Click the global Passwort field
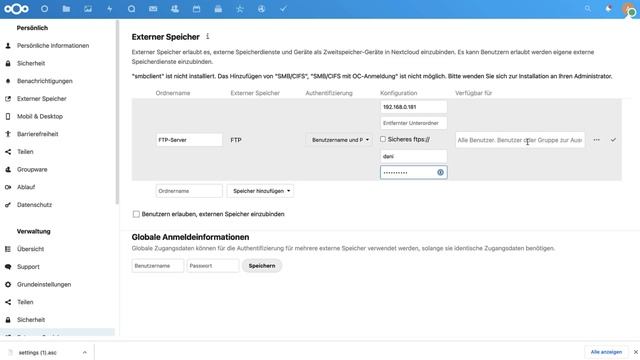 point(213,266)
